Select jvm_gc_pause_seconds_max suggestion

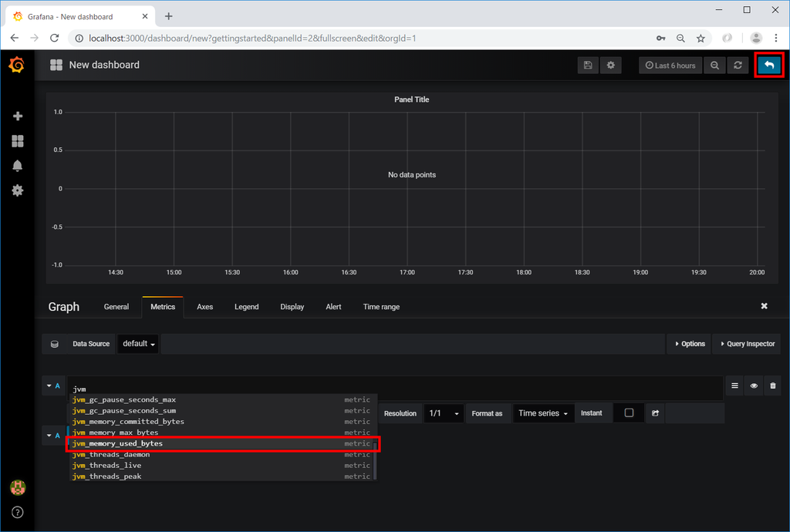click(222, 399)
